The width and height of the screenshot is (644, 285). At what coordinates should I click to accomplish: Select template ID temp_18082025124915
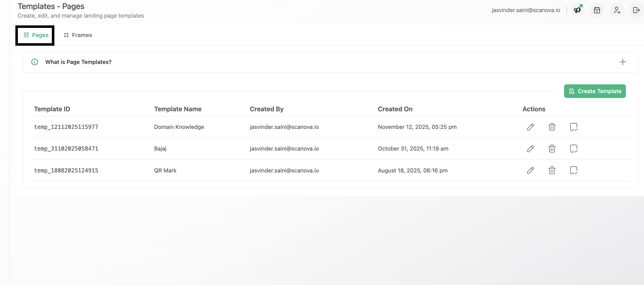click(x=66, y=170)
